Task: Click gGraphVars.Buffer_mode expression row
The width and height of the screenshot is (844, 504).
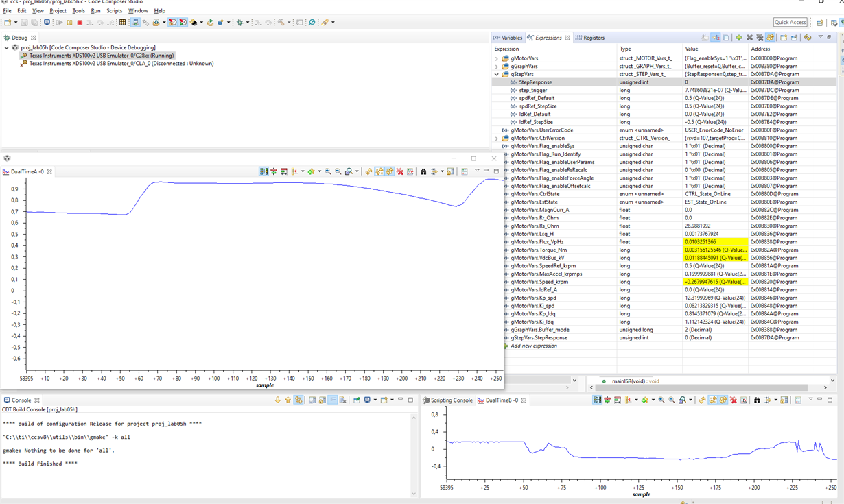Action: pos(540,330)
